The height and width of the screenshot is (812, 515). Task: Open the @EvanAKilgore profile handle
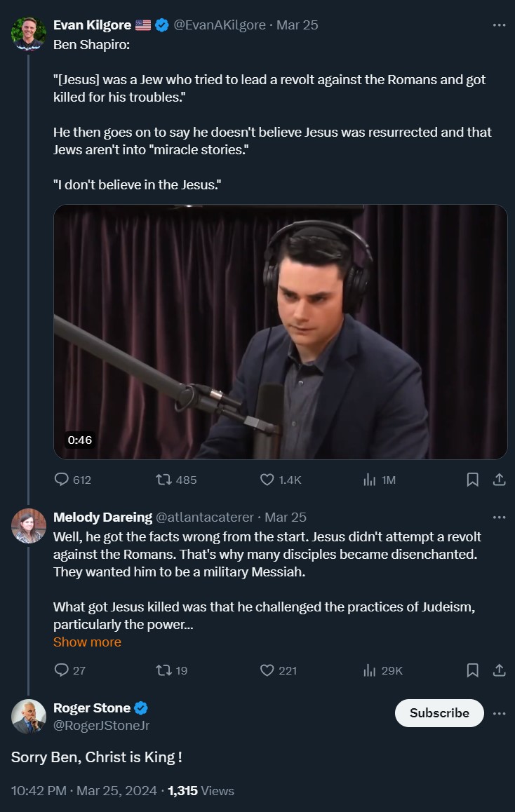coord(220,25)
